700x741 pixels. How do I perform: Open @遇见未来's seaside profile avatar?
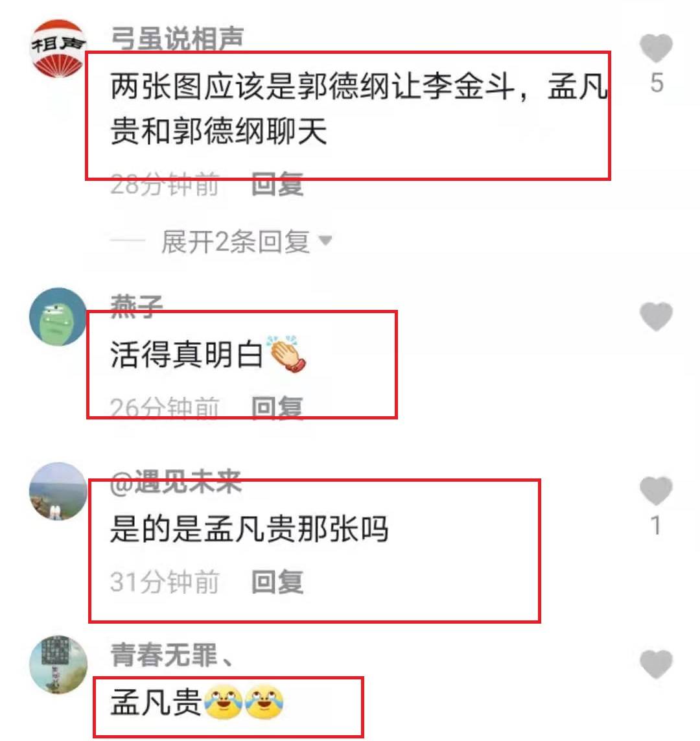pyautogui.click(x=58, y=491)
